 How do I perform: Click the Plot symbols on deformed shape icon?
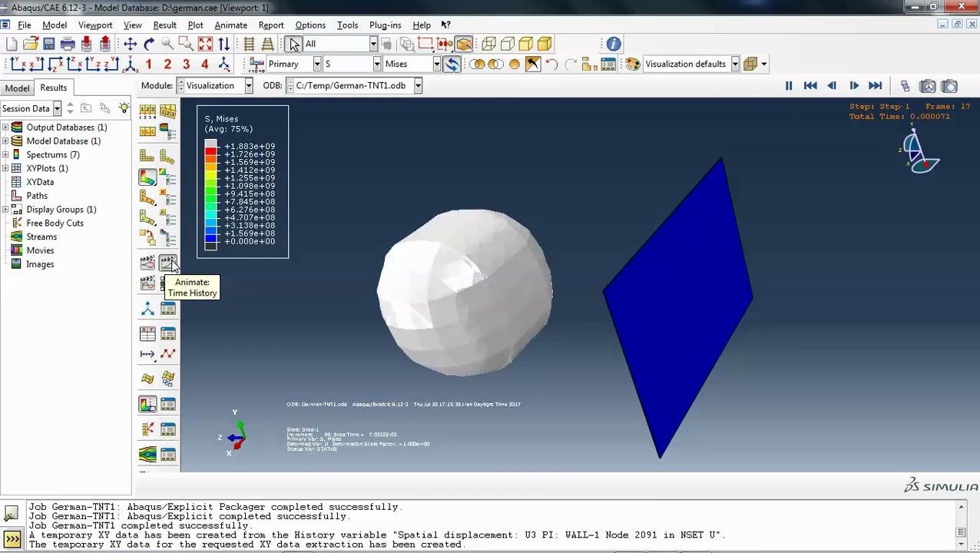(x=147, y=198)
